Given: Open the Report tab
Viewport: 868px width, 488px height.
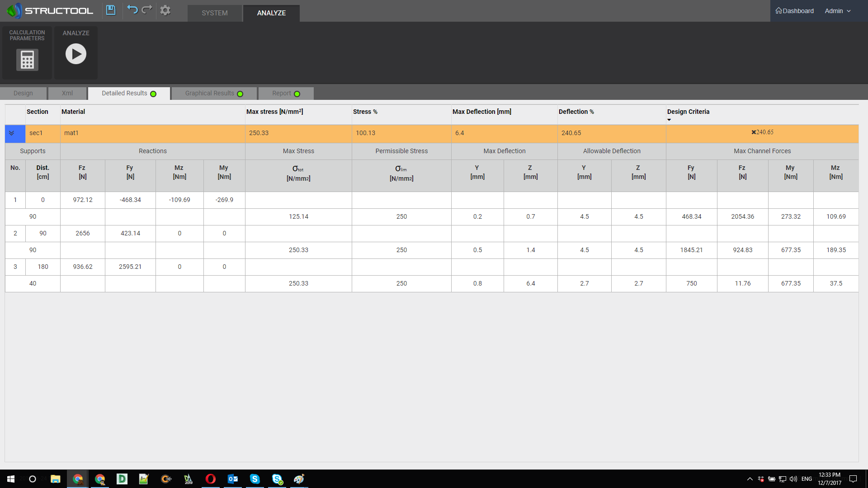Looking at the screenshot, I should (x=286, y=94).
